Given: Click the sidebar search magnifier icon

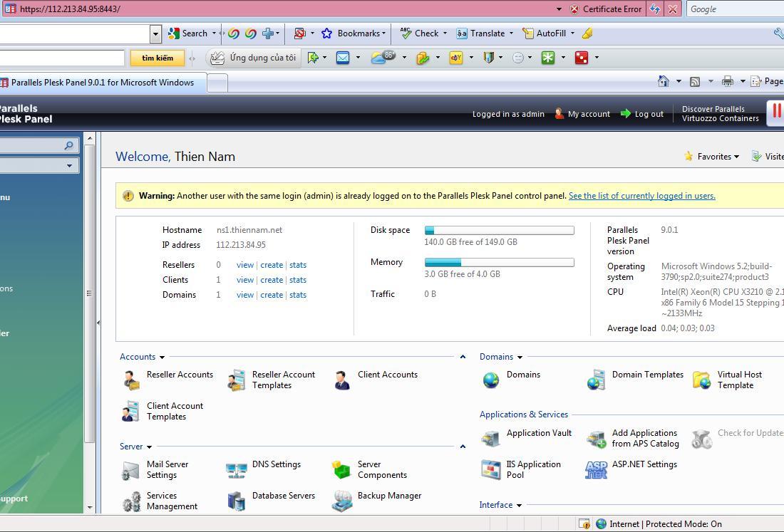Looking at the screenshot, I should pos(69,145).
